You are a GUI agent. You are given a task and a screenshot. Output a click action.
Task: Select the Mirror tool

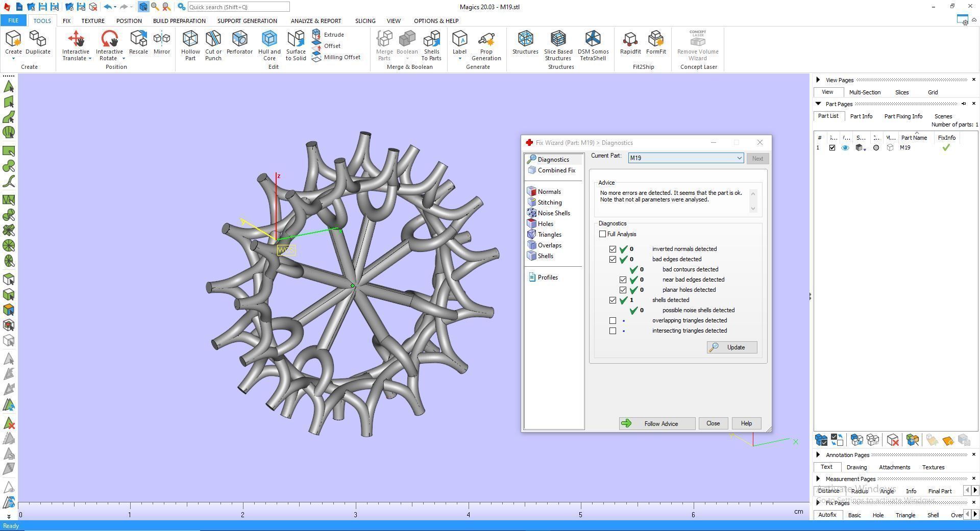162,42
